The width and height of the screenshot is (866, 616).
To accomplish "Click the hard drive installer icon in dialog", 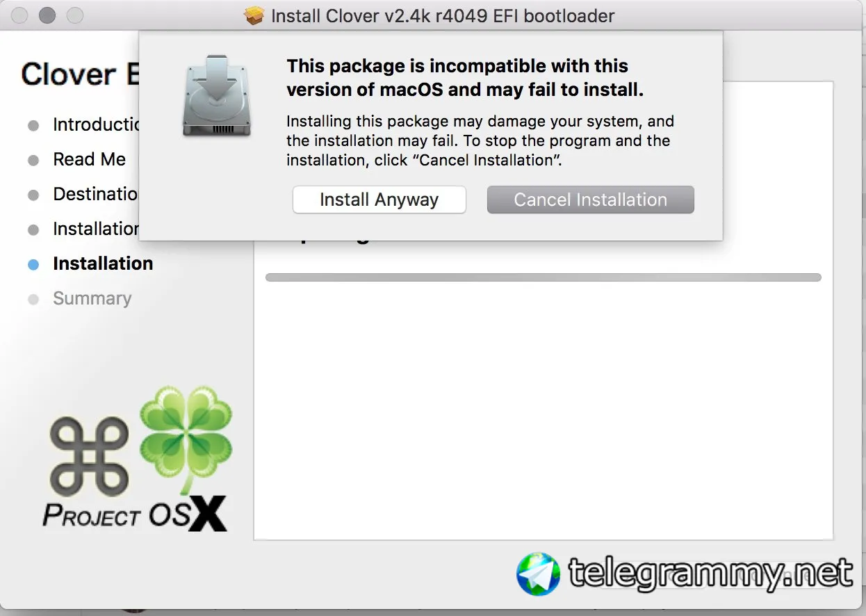I will pyautogui.click(x=216, y=96).
